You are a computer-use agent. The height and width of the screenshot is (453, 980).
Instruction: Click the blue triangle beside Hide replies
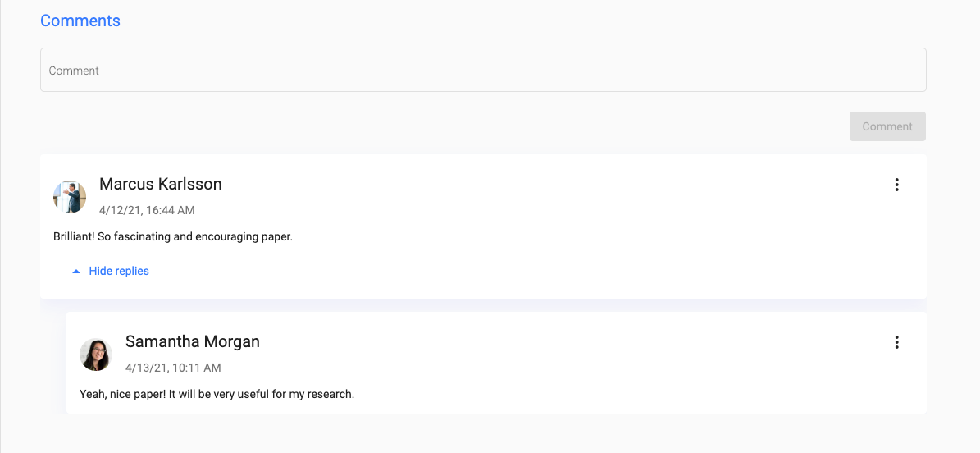tap(76, 272)
